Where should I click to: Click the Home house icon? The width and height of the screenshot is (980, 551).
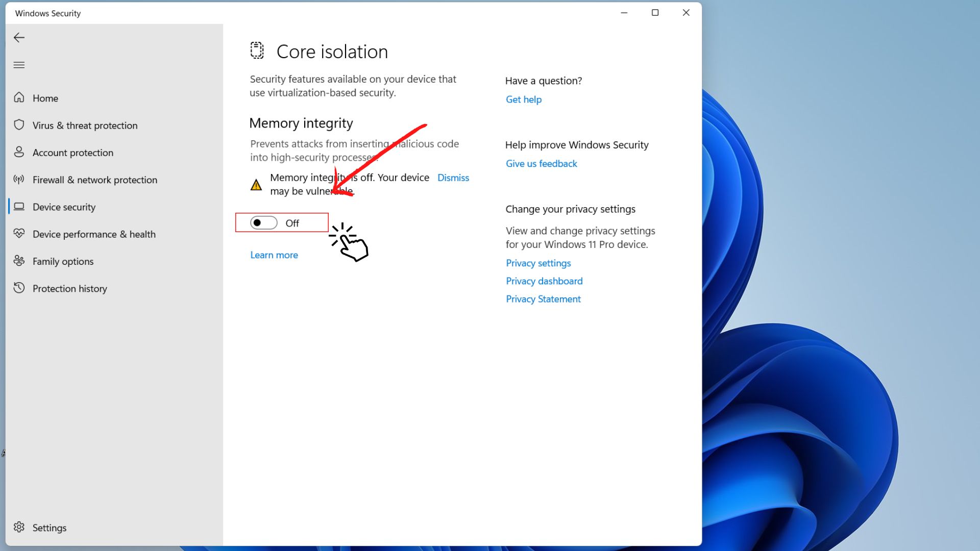pyautogui.click(x=19, y=97)
